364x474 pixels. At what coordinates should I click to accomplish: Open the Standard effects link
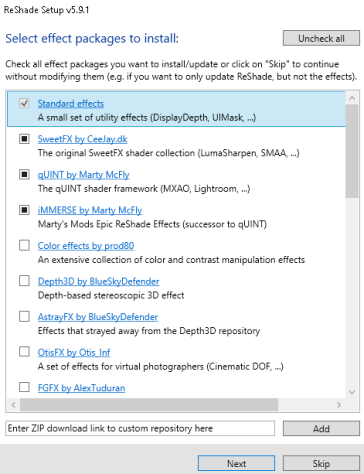click(x=71, y=104)
